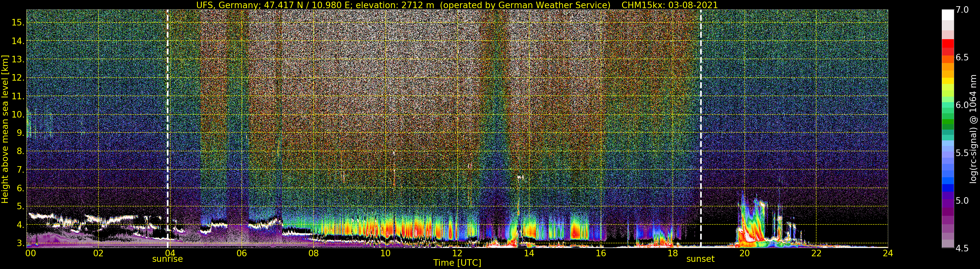The width and height of the screenshot is (980, 269).
Task: Click the 'UFS, Germany' station name in title
Action: pos(227,5)
